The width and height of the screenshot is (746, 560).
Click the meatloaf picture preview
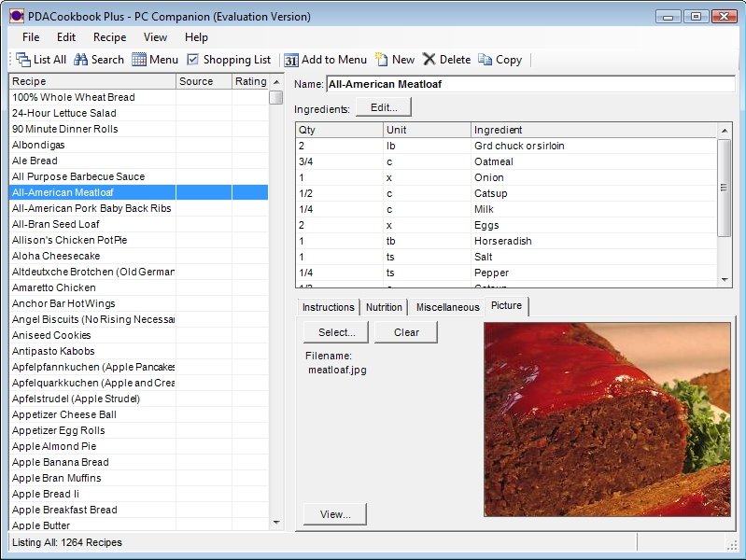(607, 420)
